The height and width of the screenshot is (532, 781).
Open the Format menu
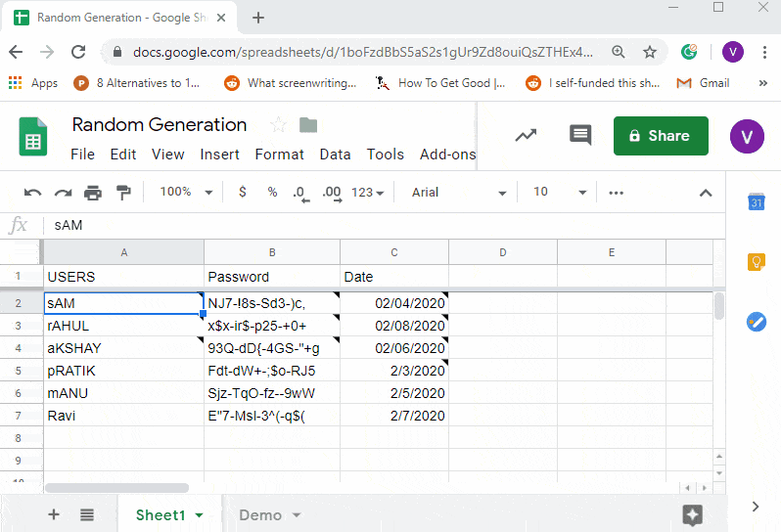click(279, 155)
